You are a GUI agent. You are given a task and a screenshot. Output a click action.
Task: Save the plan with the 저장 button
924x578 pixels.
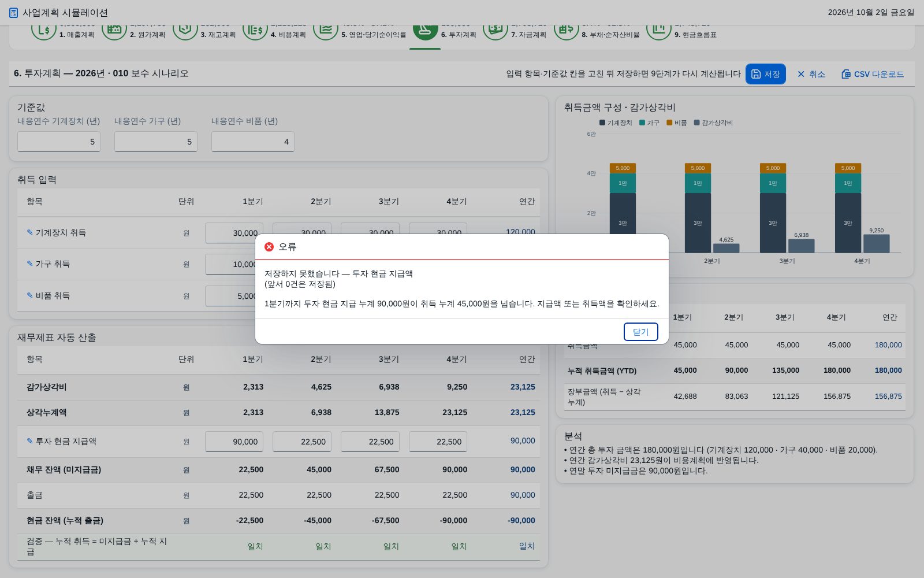click(x=766, y=74)
